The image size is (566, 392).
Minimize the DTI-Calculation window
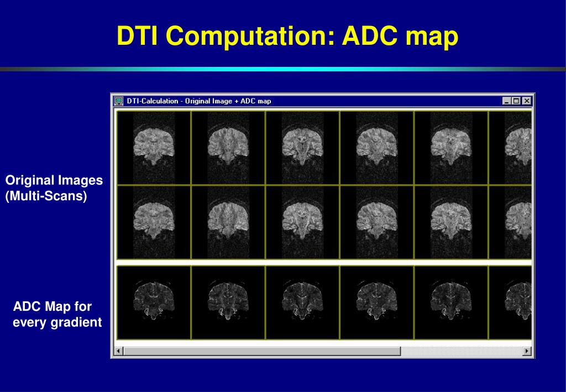pyautogui.click(x=506, y=101)
